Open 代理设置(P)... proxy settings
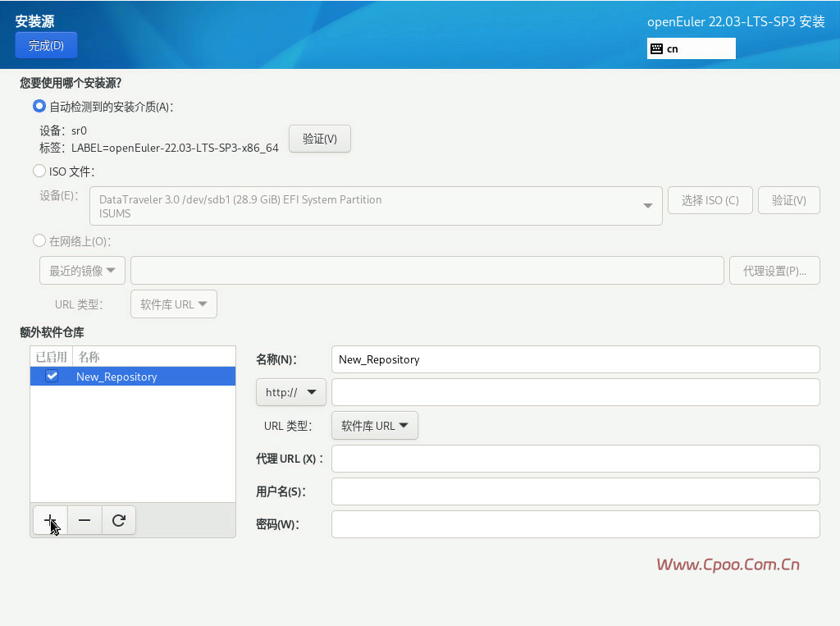The image size is (840, 626). 774,271
